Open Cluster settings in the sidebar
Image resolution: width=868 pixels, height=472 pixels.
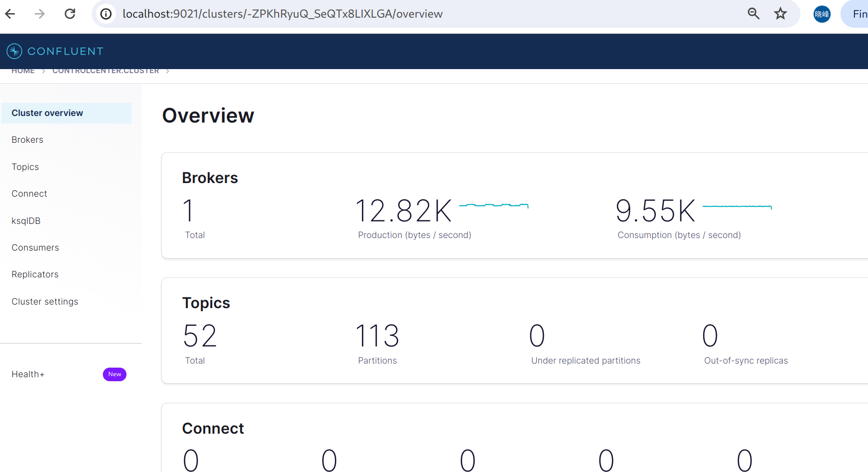click(45, 302)
